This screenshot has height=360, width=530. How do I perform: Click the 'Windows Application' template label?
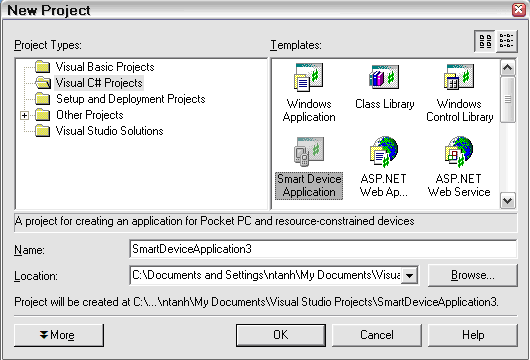point(309,110)
